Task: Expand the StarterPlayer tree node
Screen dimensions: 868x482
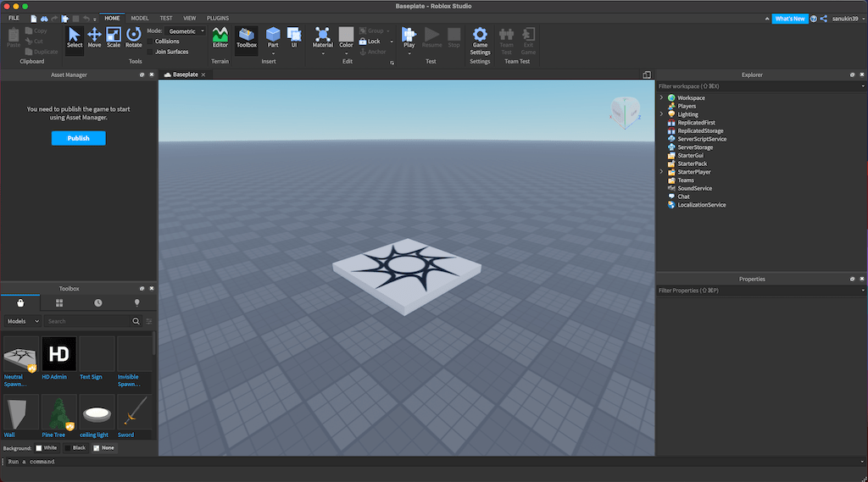Action: (661, 172)
